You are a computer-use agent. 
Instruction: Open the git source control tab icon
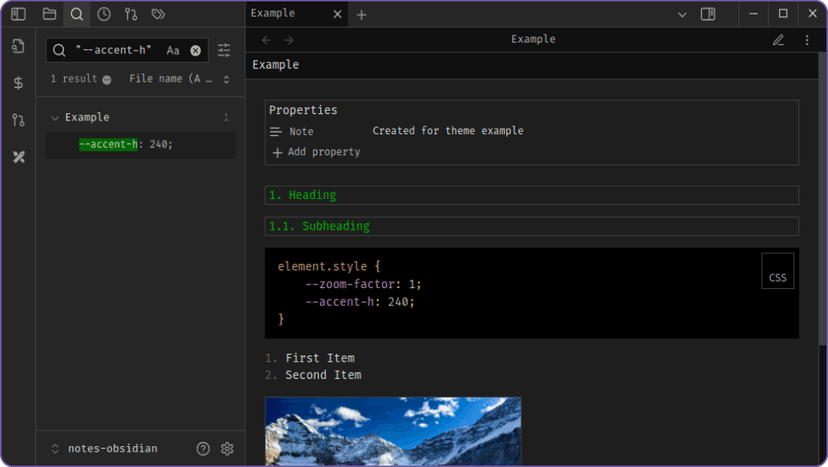[131, 14]
